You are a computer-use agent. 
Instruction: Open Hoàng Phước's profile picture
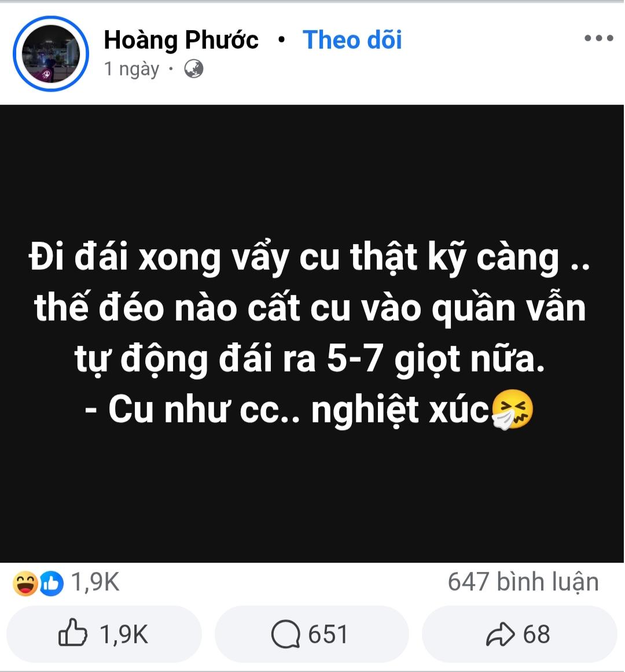click(50, 54)
